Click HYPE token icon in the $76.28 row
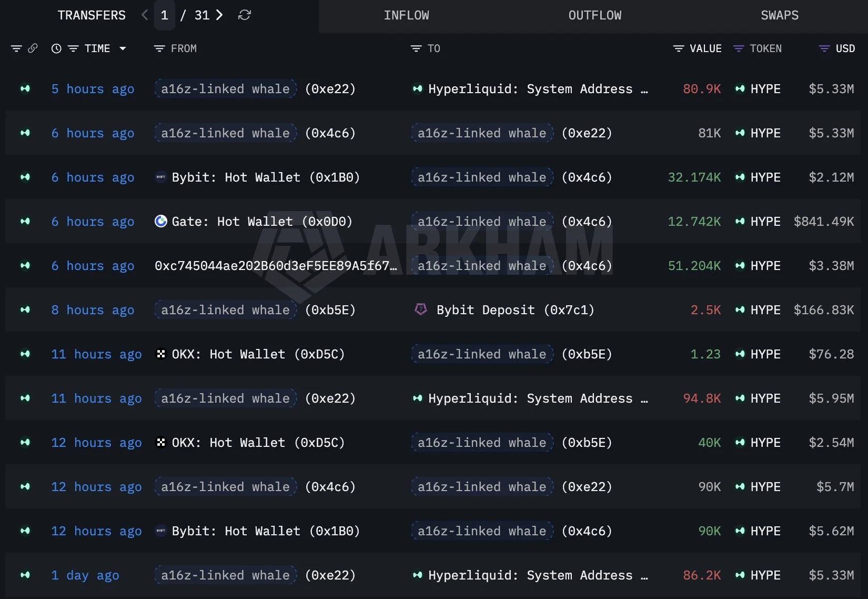 click(x=740, y=354)
